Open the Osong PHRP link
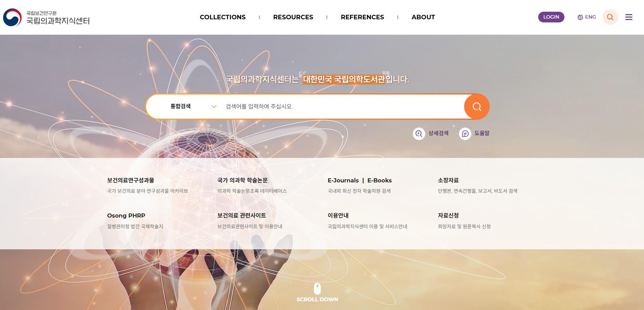Viewport: 644px width, 310px height. pyautogui.click(x=126, y=216)
